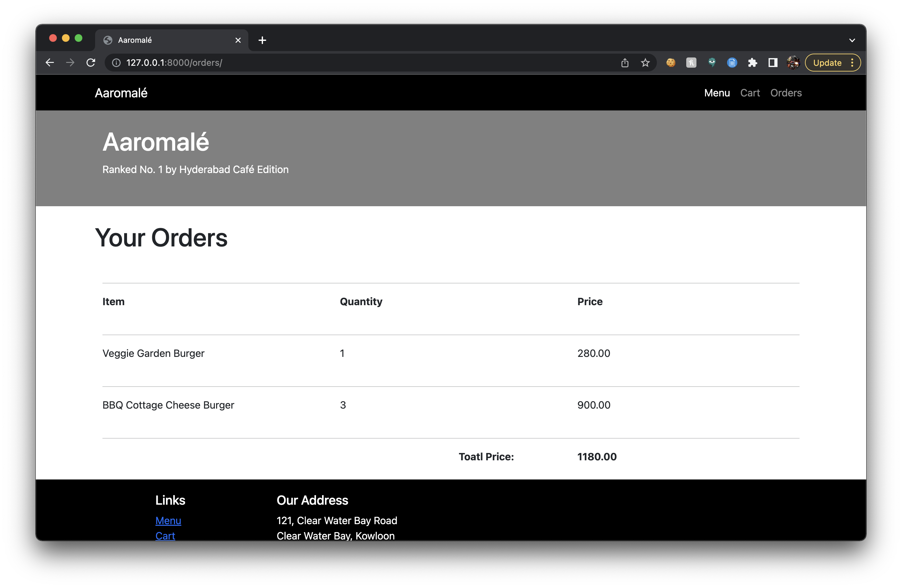Click the Clear Water Bay, Kowloon text
Screen dimensions: 902x588
[x=335, y=536]
